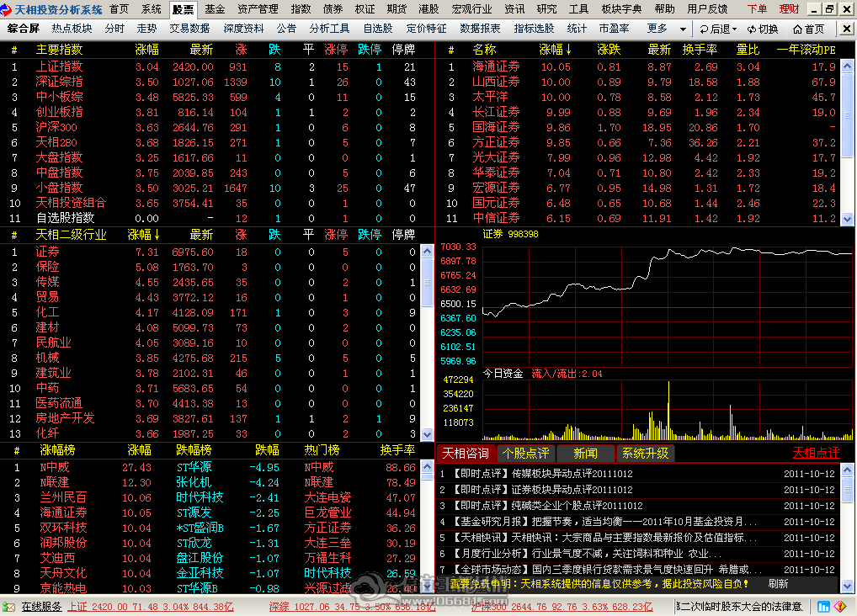Click the up arrow of the 天相二级行业 list scrollbar
The image size is (857, 616).
click(x=428, y=251)
